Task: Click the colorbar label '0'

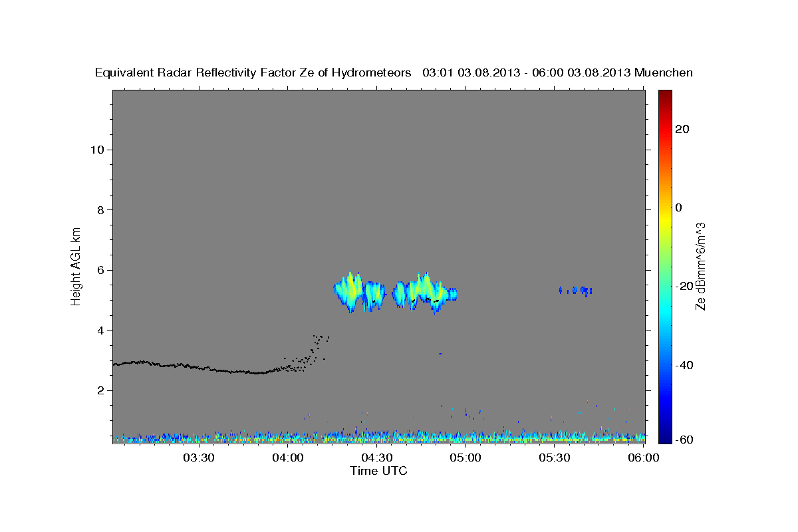Action: click(x=678, y=207)
